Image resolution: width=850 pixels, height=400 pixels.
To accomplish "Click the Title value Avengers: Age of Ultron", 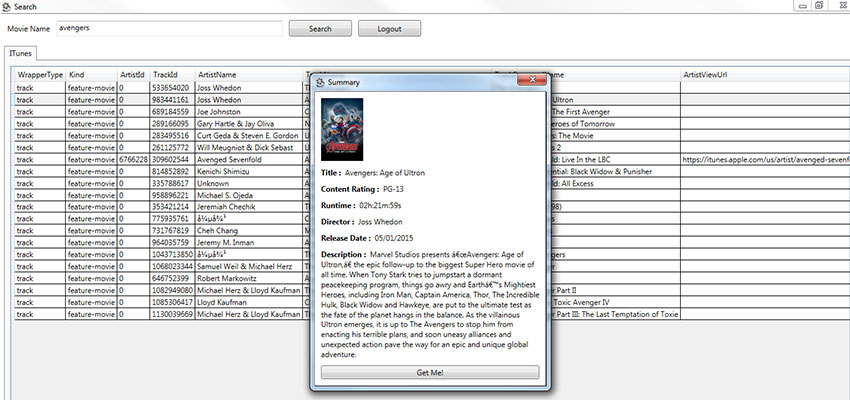I will [x=385, y=173].
